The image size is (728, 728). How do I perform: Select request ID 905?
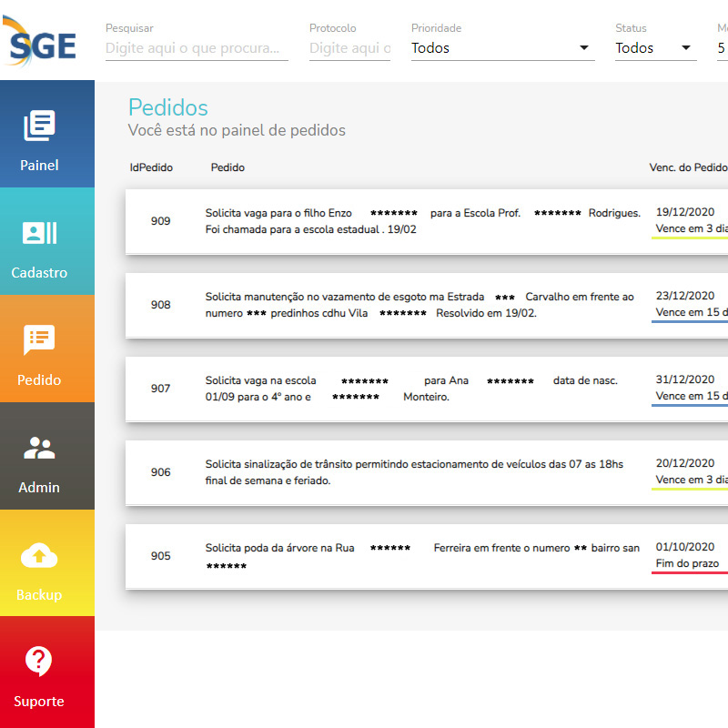[161, 556]
